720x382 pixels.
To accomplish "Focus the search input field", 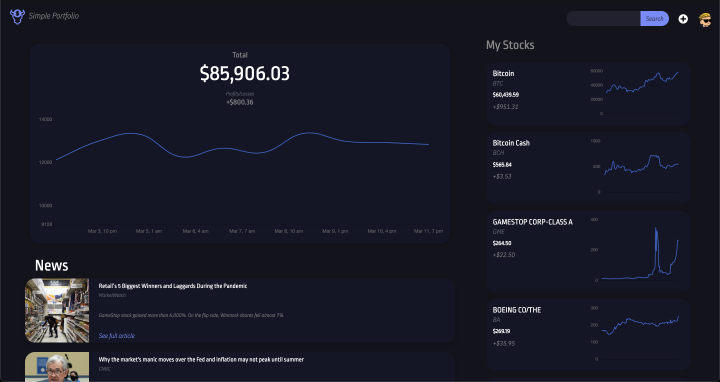I will pos(603,18).
